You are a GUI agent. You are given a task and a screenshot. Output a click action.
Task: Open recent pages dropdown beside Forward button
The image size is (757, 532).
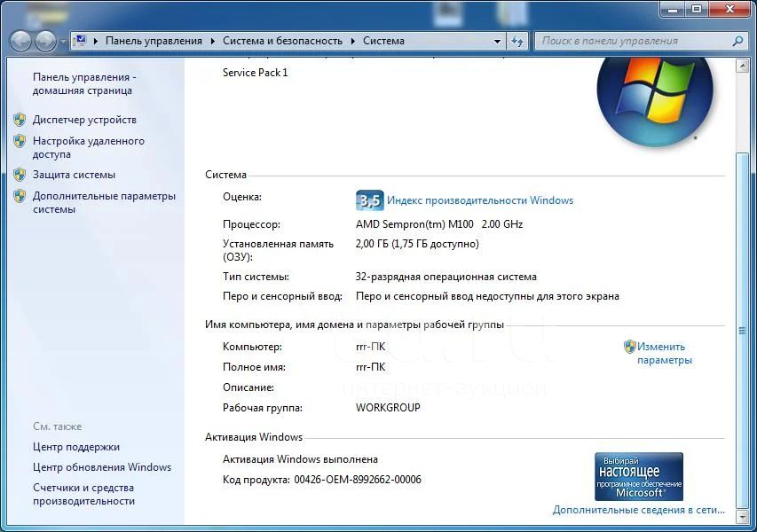[x=63, y=42]
